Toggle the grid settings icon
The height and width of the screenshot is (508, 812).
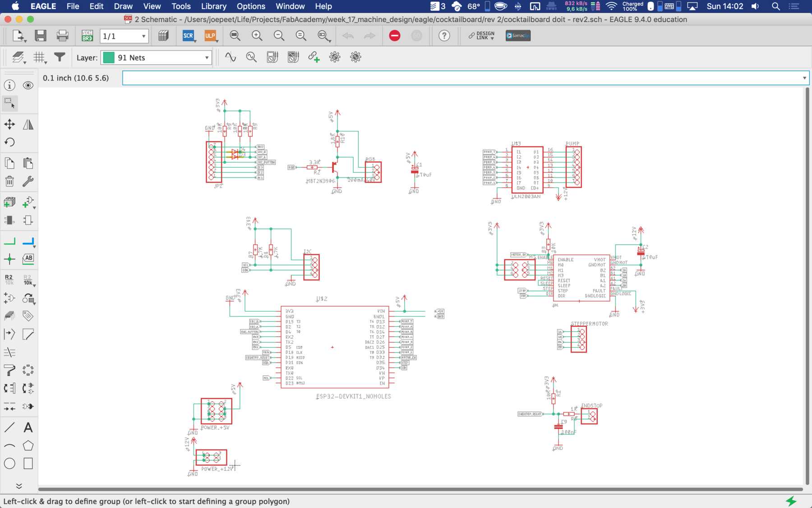[x=40, y=57]
